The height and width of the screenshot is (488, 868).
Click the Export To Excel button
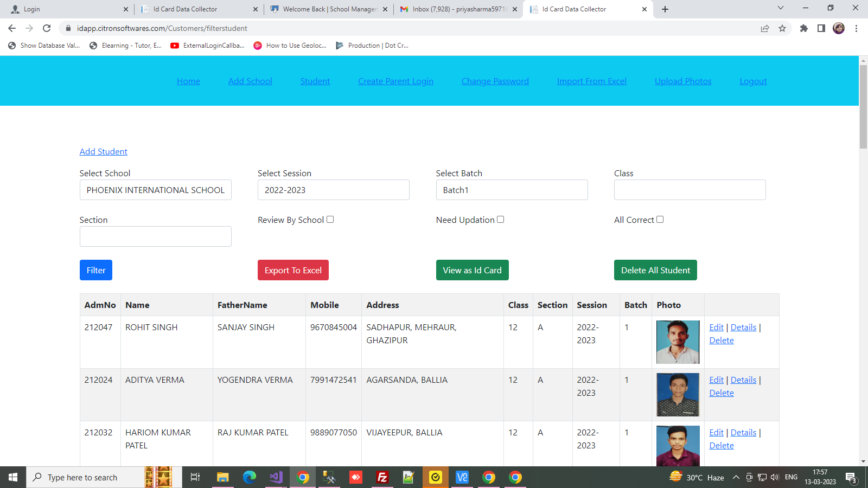point(293,270)
